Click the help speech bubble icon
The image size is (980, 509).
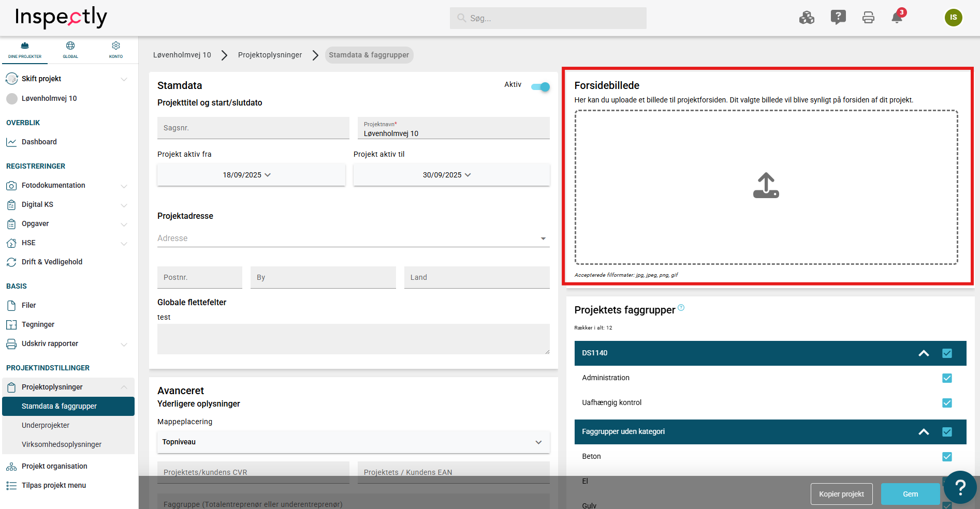coord(838,18)
